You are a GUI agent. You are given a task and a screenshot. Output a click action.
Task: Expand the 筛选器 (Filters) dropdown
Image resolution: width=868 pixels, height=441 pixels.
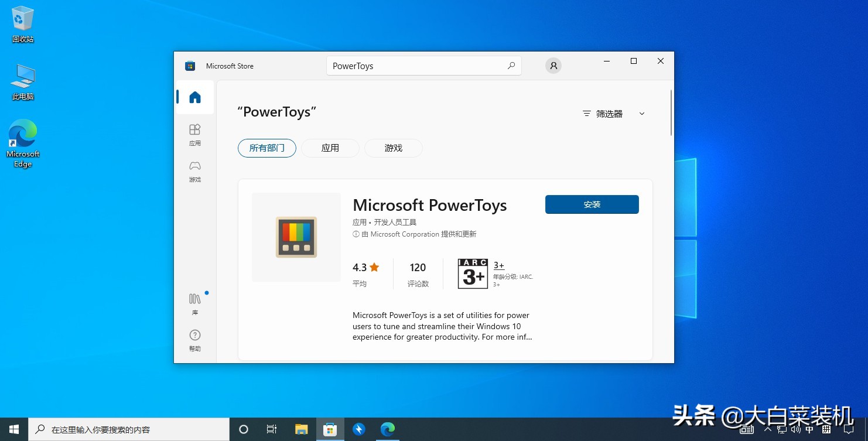click(609, 114)
